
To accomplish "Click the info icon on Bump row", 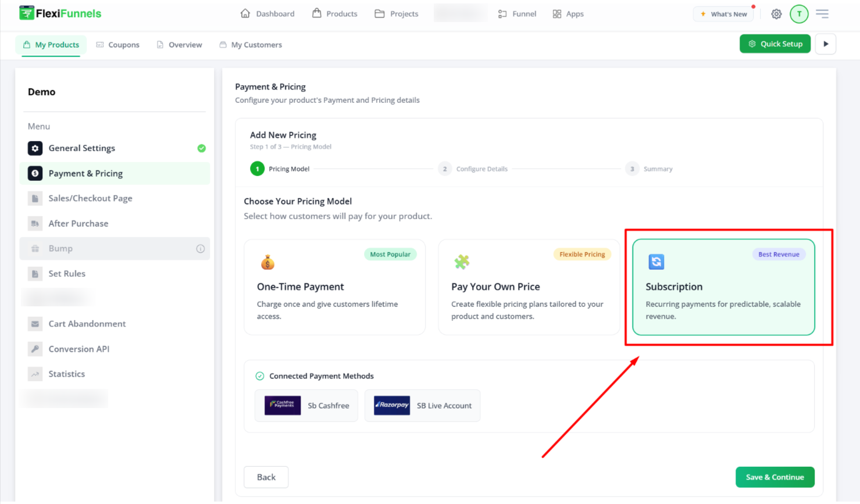I will [x=201, y=249].
